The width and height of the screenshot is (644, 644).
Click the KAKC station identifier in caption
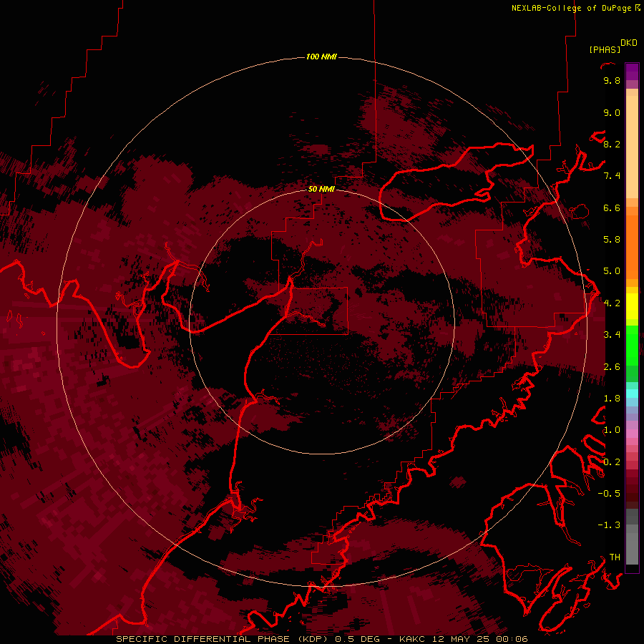coord(411,639)
